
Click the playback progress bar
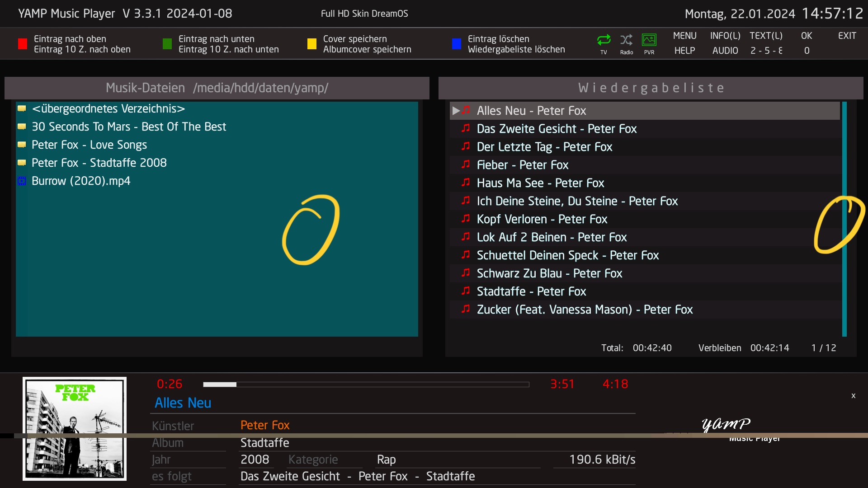tap(366, 385)
